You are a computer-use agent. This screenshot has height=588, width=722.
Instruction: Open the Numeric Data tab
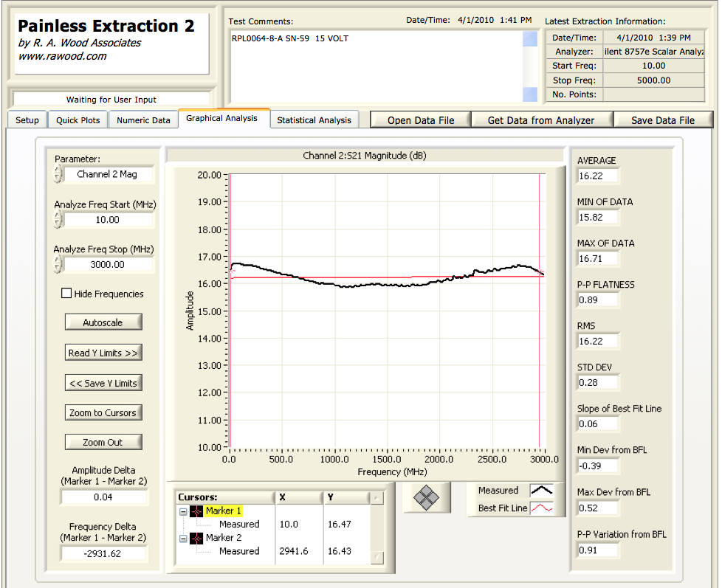143,120
